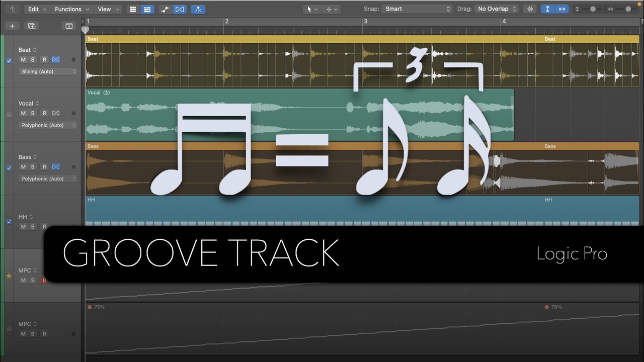Click the waveform zoom icon
644x362 pixels.
(x=529, y=9)
